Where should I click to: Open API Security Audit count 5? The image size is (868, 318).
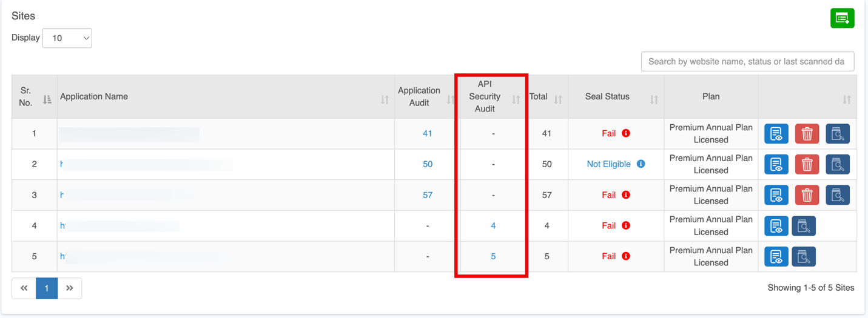[493, 257]
